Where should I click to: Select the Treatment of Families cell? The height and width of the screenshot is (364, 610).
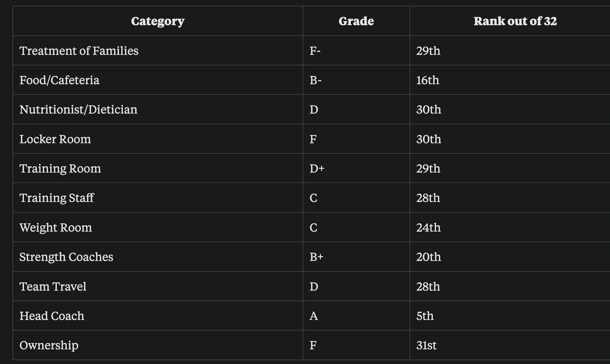(x=79, y=51)
